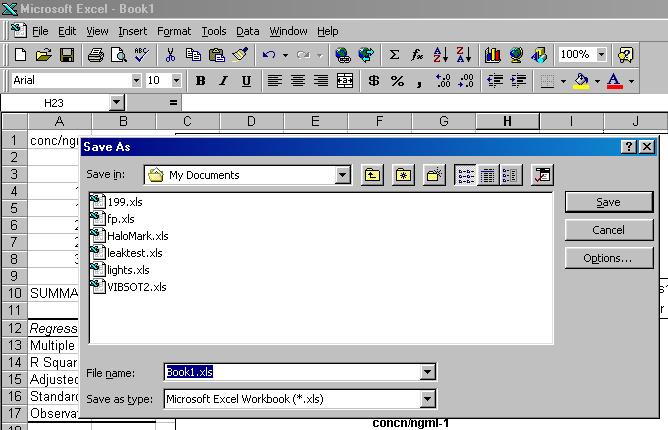Click the Open folder toolbar icon
Screen dimensions: 668x430
43,55
